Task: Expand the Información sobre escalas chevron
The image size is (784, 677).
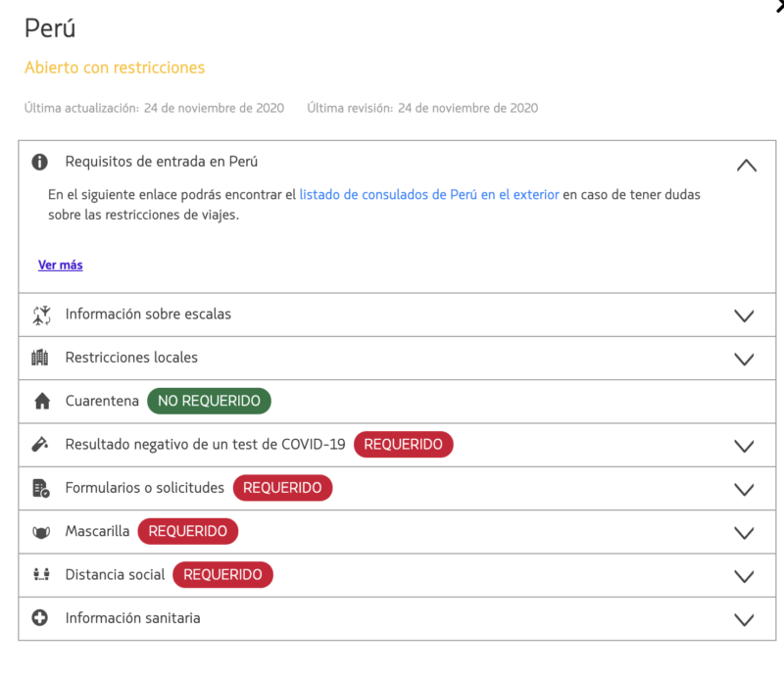Action: 744,315
